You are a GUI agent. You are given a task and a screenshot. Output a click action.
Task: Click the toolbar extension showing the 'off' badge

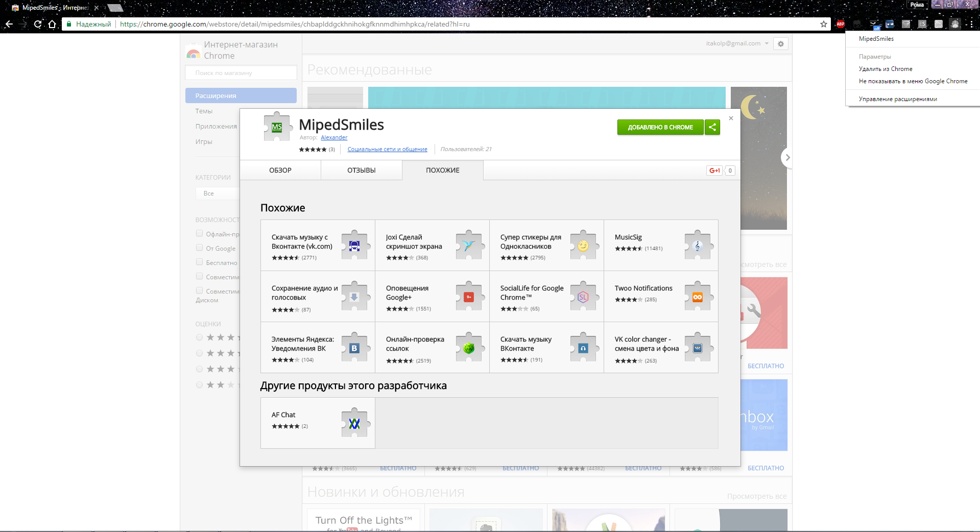point(874,24)
